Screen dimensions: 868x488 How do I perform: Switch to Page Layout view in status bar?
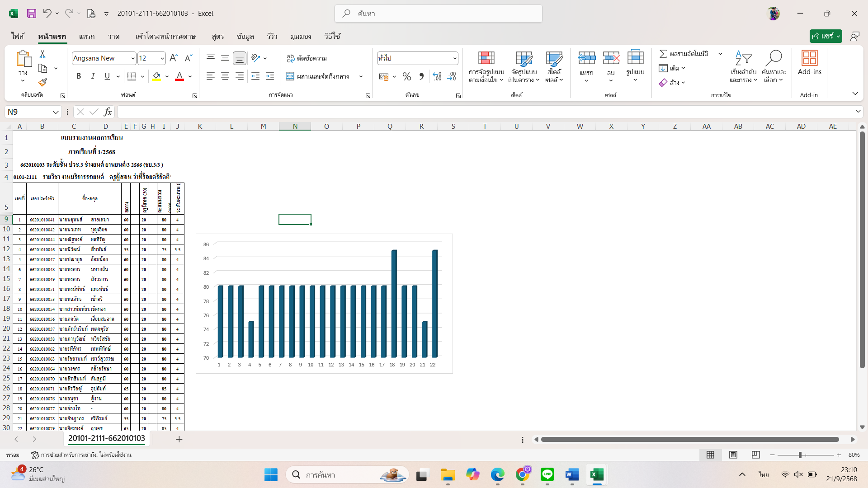click(733, 455)
